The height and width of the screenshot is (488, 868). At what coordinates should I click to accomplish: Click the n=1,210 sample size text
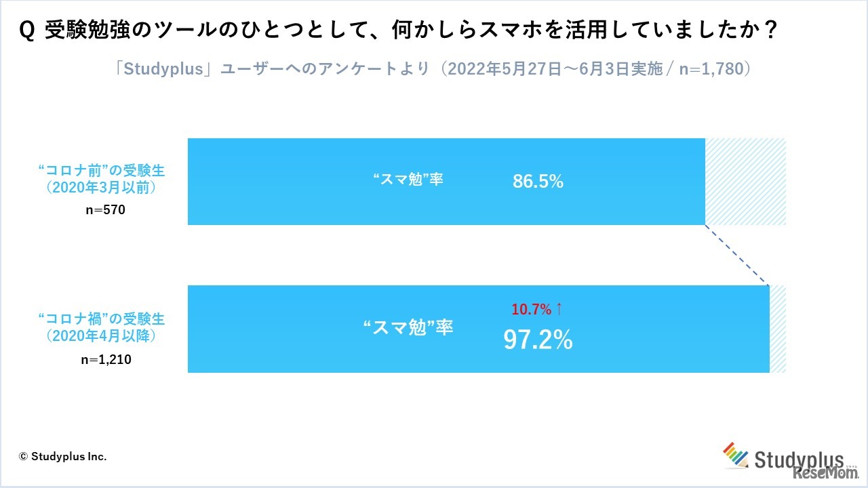(106, 360)
